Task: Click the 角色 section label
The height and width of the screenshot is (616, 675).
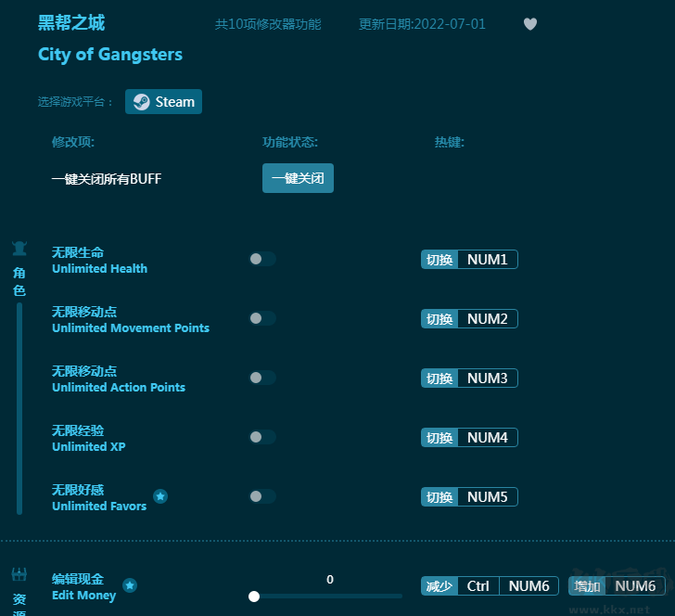Action: coord(19,282)
